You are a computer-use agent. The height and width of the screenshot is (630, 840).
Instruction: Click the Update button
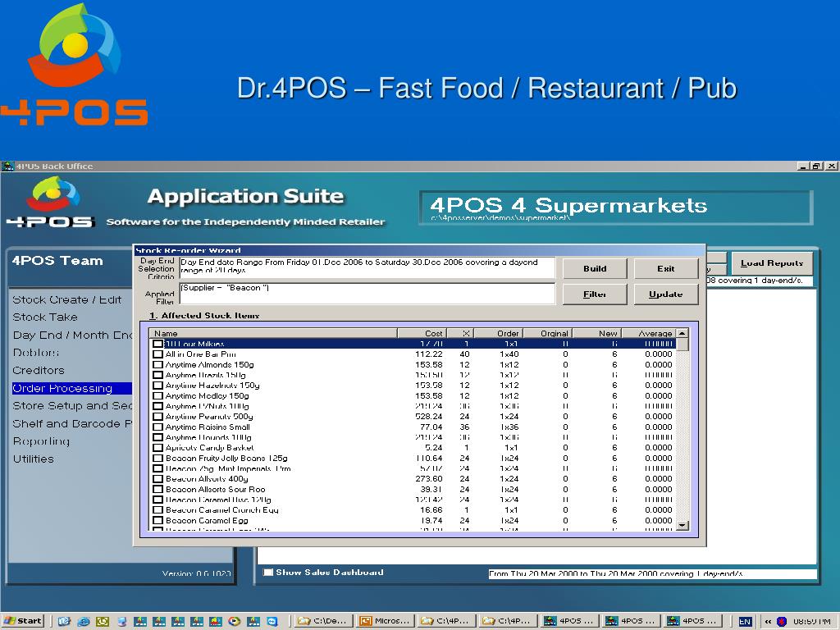tap(666, 294)
